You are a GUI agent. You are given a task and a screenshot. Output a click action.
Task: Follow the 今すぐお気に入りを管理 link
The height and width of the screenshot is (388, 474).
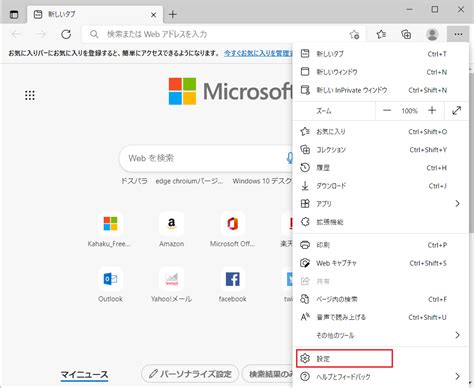click(258, 53)
